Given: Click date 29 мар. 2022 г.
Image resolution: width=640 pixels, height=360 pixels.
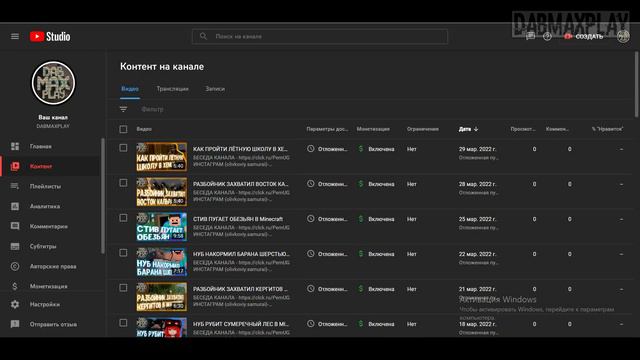Looking at the screenshot, I should pos(477,149).
